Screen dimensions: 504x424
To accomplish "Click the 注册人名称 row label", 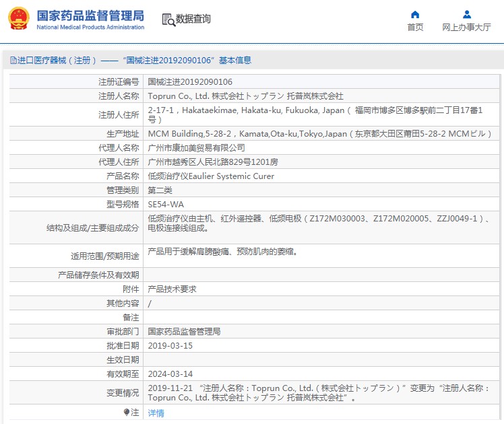I will click(119, 96).
